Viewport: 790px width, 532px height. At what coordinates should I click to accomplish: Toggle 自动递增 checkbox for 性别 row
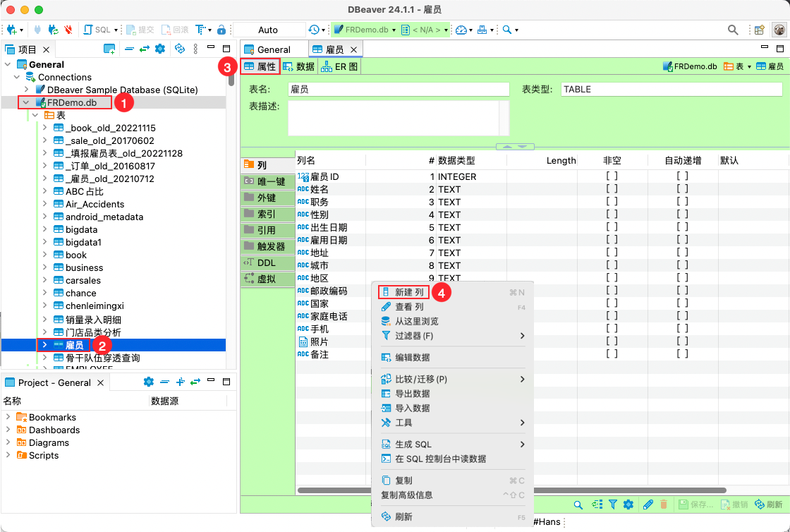point(682,214)
